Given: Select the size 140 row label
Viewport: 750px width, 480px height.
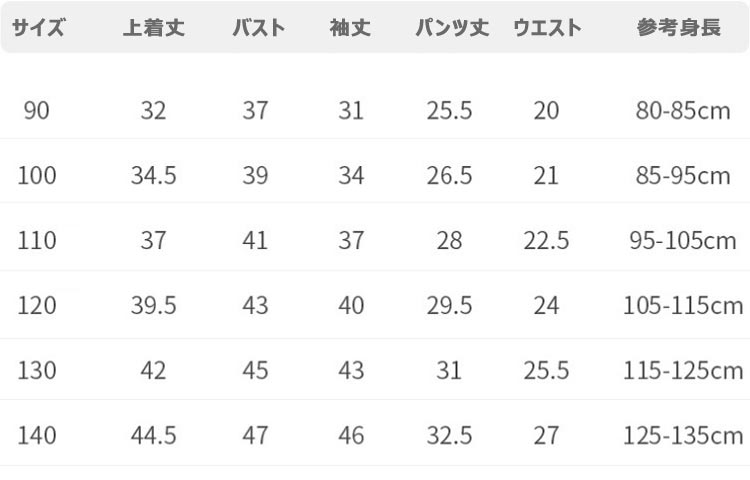Looking at the screenshot, I should [x=37, y=435].
